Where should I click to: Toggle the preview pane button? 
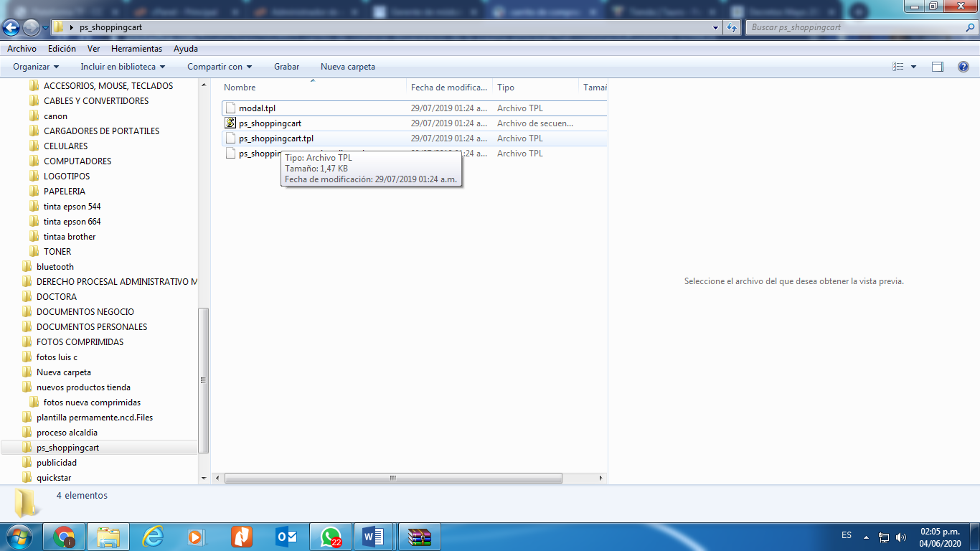938,67
